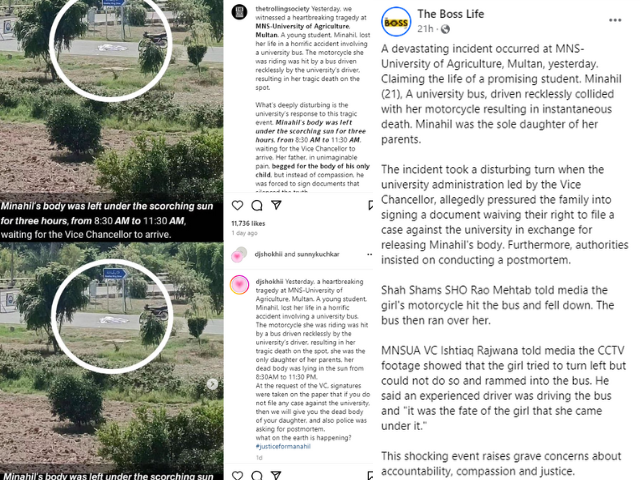The height and width of the screenshot is (480, 640).
Task: Like the djshokhii post at bottom
Action: 238,475
